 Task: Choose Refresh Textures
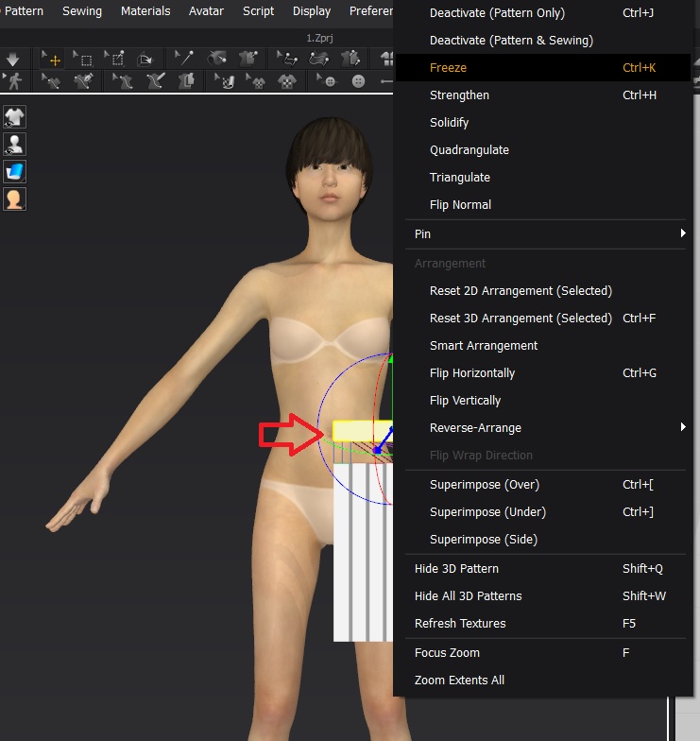(x=542, y=624)
